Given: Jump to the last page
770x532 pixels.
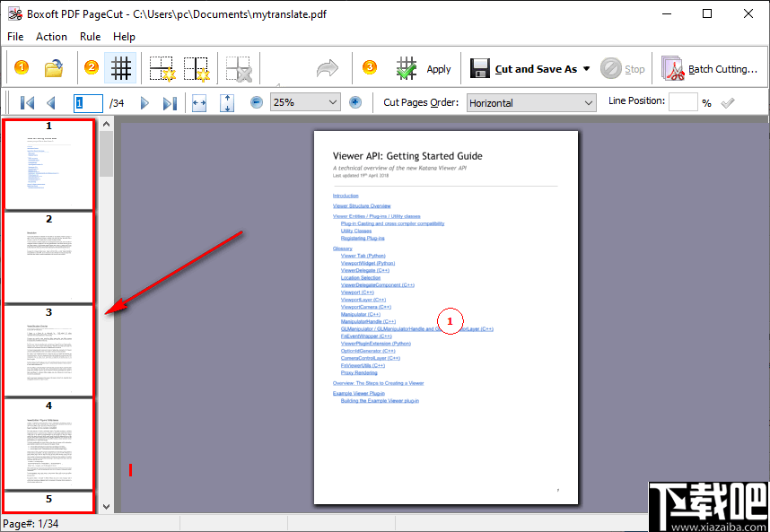Looking at the screenshot, I should tap(170, 102).
